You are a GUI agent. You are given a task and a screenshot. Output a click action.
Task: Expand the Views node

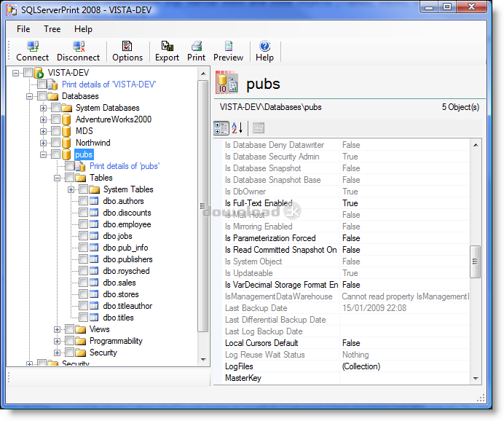(57, 330)
